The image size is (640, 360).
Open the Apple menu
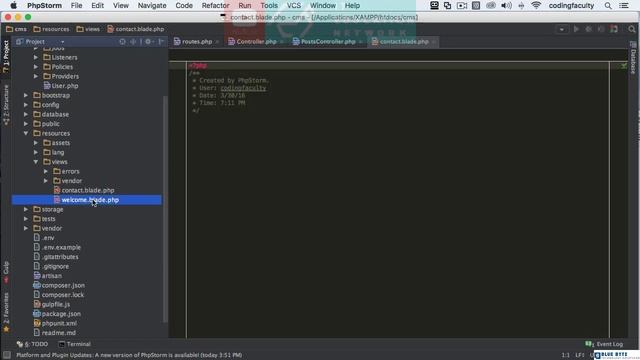[x=13, y=6]
